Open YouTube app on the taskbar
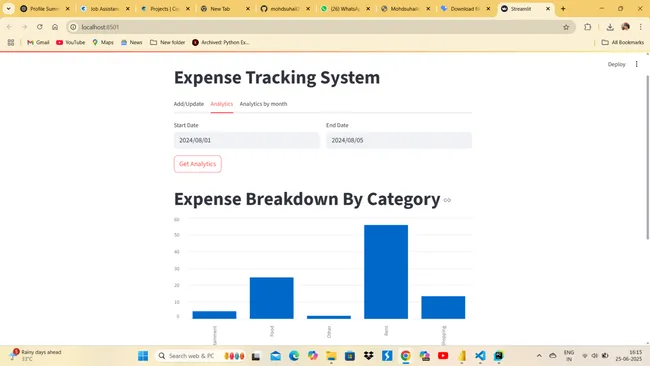The height and width of the screenshot is (366, 650). 443,356
